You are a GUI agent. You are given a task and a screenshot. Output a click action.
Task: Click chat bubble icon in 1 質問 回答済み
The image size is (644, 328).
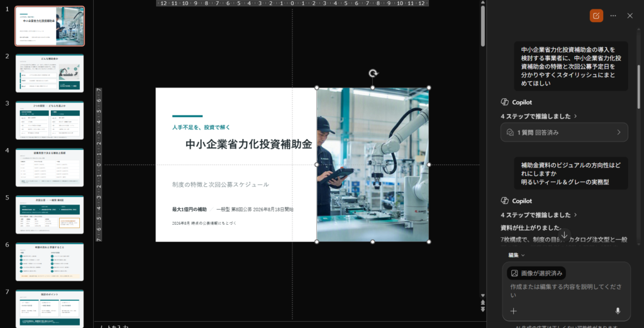(x=510, y=132)
